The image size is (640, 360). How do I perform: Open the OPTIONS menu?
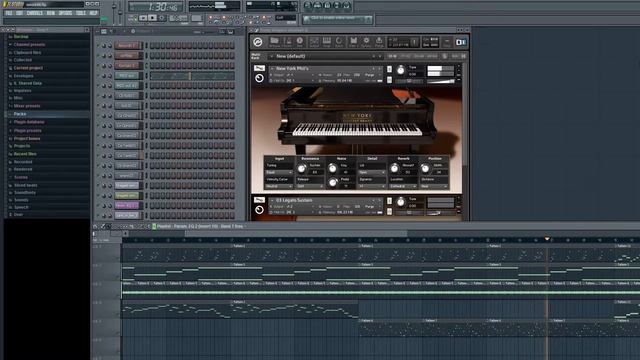click(x=65, y=13)
